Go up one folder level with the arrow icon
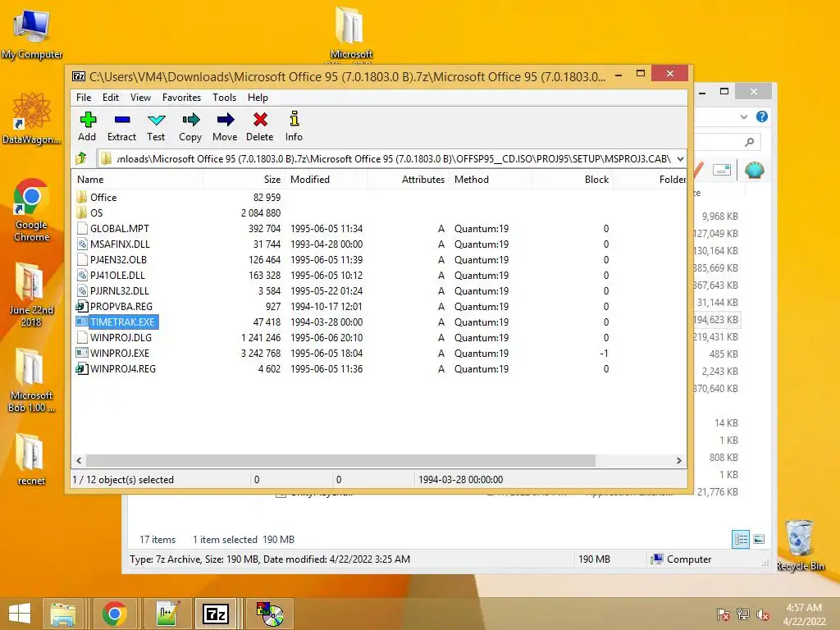The width and height of the screenshot is (840, 630). pyautogui.click(x=81, y=158)
